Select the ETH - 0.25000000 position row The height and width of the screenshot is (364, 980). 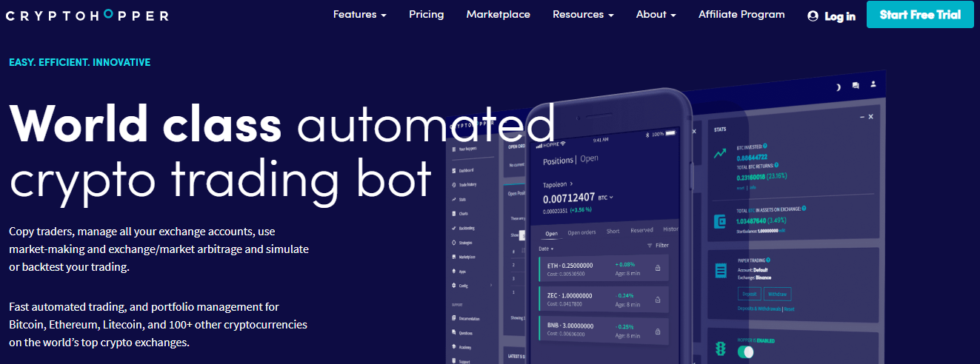tap(603, 269)
